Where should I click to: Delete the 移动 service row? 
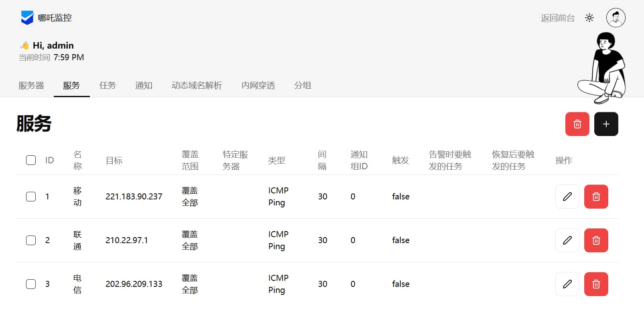pyautogui.click(x=596, y=197)
